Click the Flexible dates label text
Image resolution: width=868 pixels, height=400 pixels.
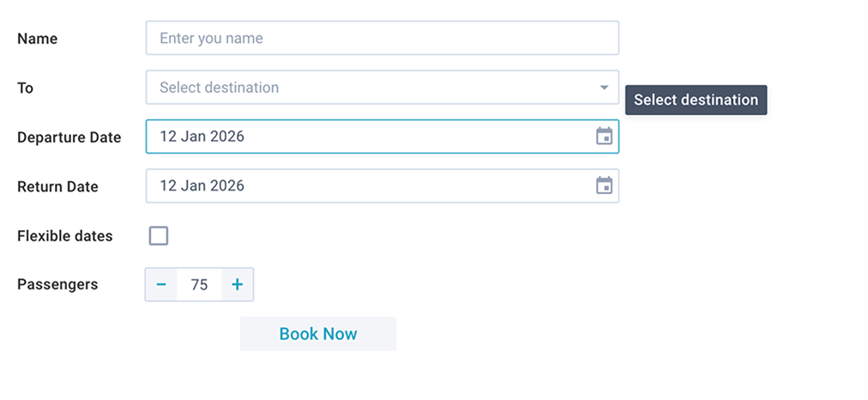65,236
